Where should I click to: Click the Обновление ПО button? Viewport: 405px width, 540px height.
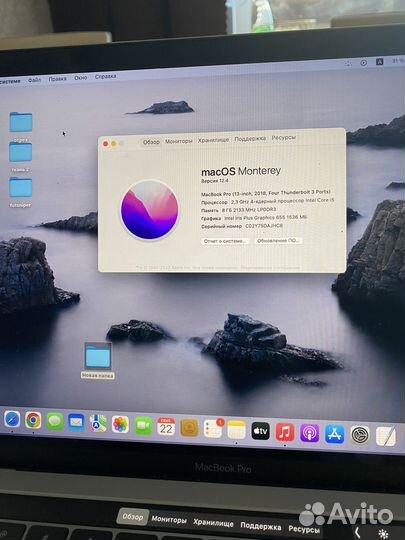(278, 240)
